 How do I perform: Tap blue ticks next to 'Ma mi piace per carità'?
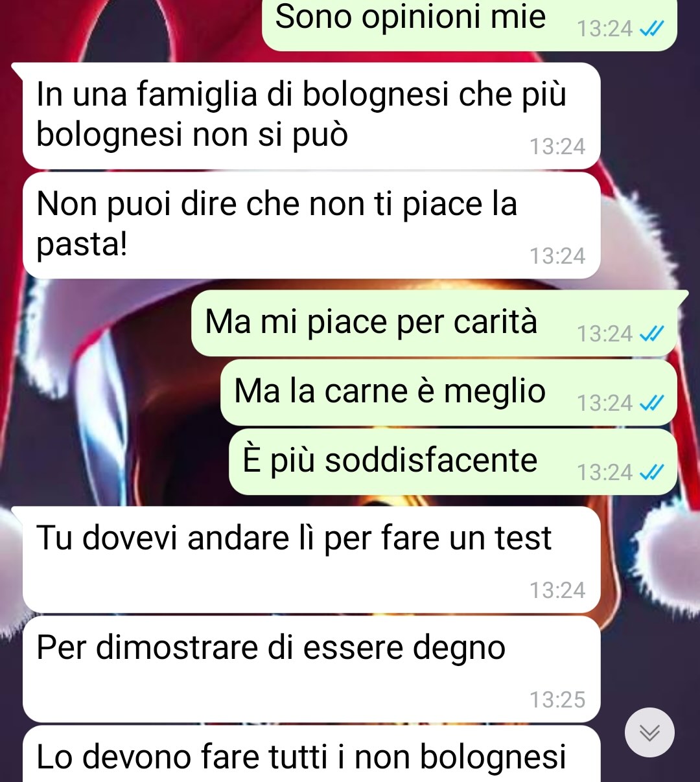point(651,334)
